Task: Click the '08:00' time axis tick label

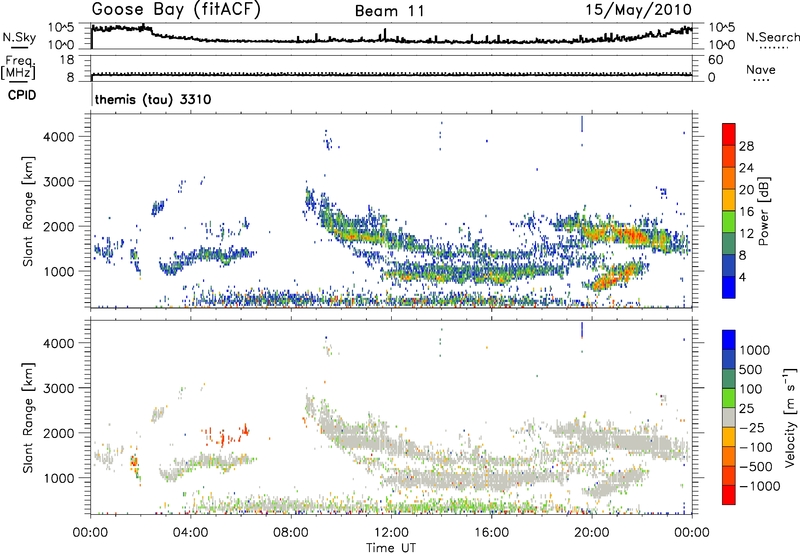Action: (x=291, y=533)
